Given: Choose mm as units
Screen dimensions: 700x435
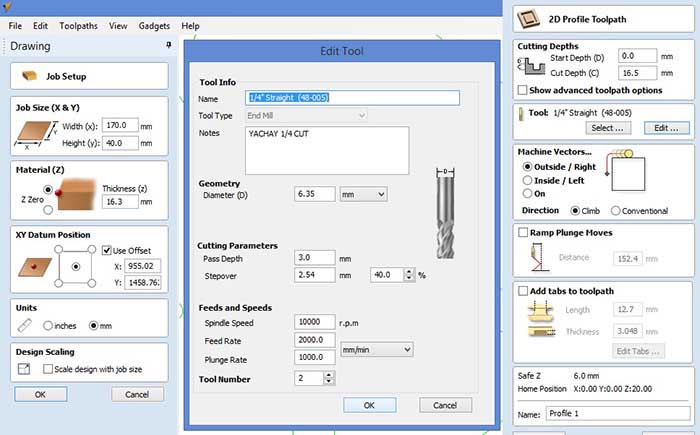Looking at the screenshot, I should (93, 326).
